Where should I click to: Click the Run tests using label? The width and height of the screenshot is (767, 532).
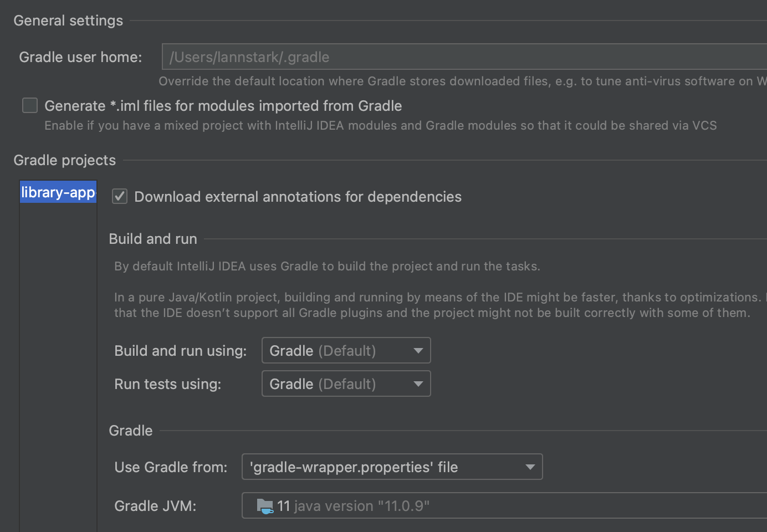pos(167,384)
